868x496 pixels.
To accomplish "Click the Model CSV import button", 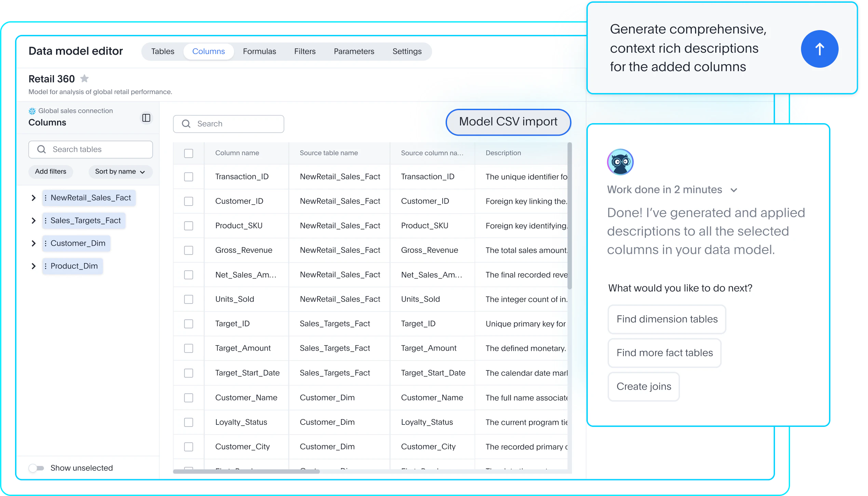I will click(508, 122).
